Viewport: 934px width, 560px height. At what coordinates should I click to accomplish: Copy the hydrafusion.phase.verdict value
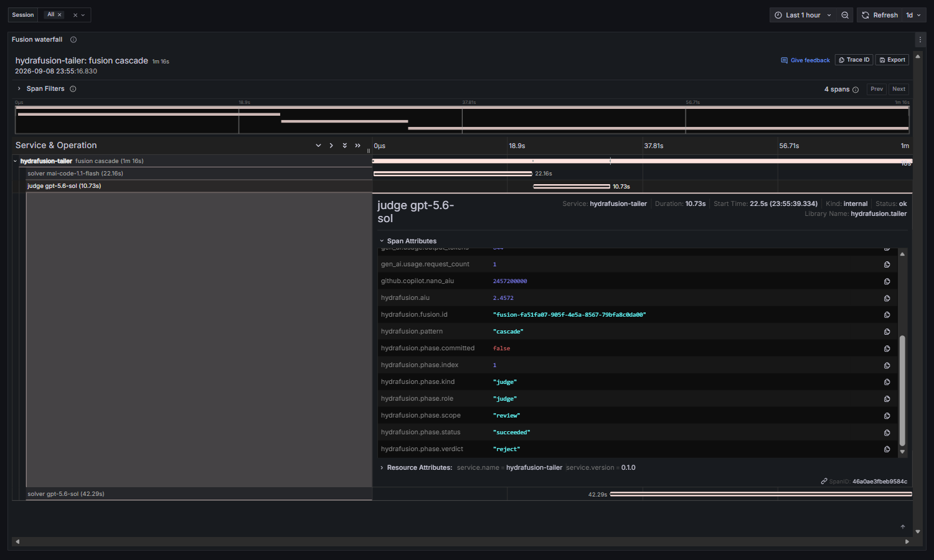(887, 449)
